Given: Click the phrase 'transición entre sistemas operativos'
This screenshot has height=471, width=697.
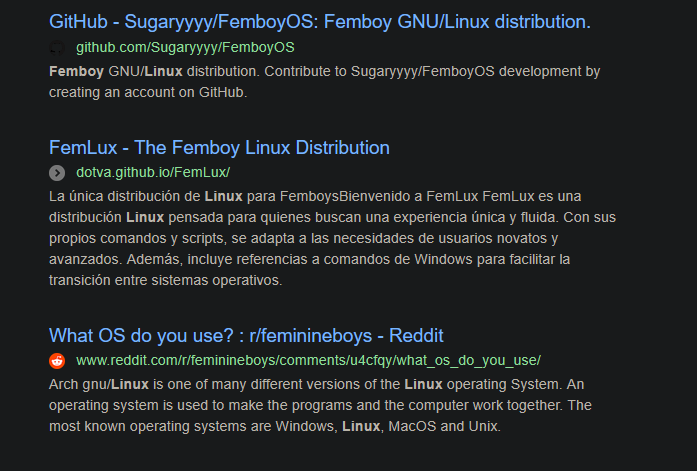Looking at the screenshot, I should [x=166, y=280].
